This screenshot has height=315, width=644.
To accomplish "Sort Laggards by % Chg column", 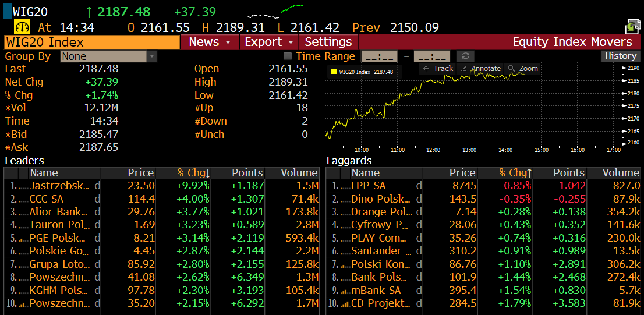I will pos(515,173).
